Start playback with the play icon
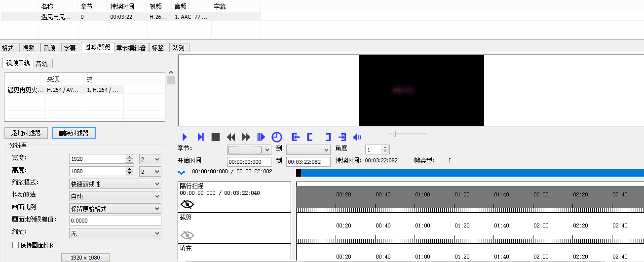Viewport: 644px width, 262px height. pyautogui.click(x=185, y=137)
